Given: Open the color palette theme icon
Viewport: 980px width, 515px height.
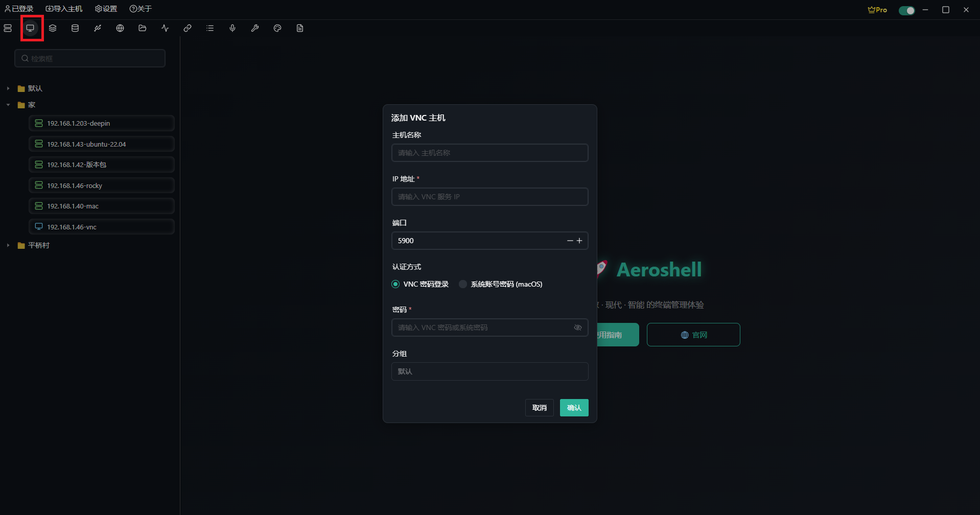Looking at the screenshot, I should [x=277, y=28].
